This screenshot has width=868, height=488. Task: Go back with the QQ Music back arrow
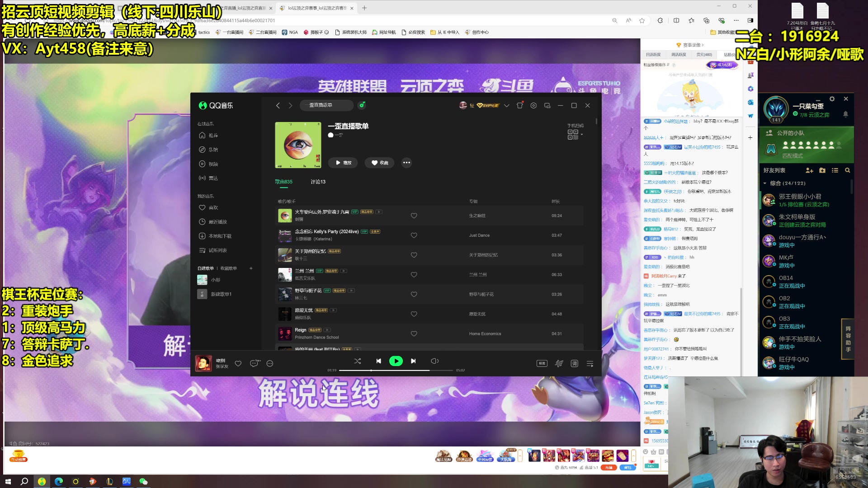(x=278, y=105)
